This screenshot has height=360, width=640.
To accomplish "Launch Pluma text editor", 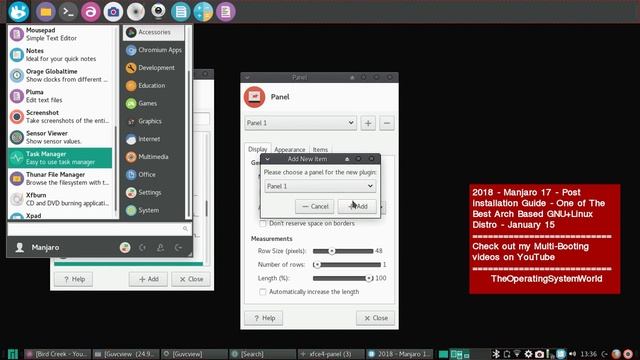I will tap(60, 96).
